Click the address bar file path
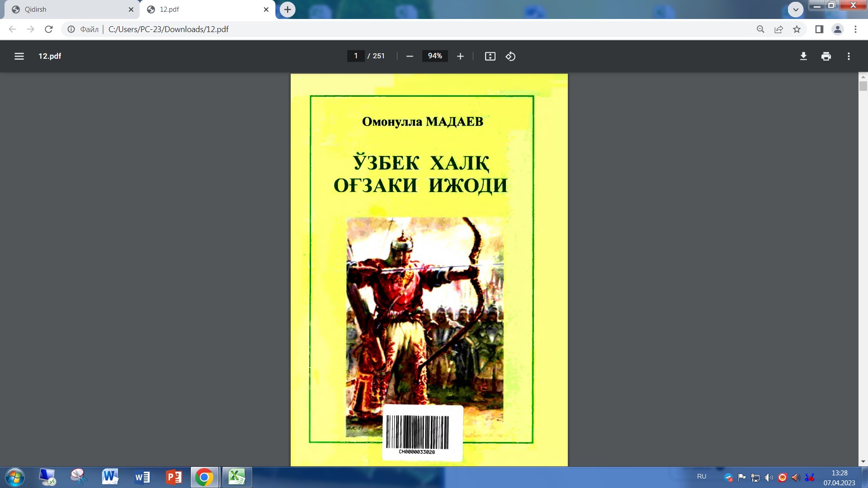 [168, 29]
